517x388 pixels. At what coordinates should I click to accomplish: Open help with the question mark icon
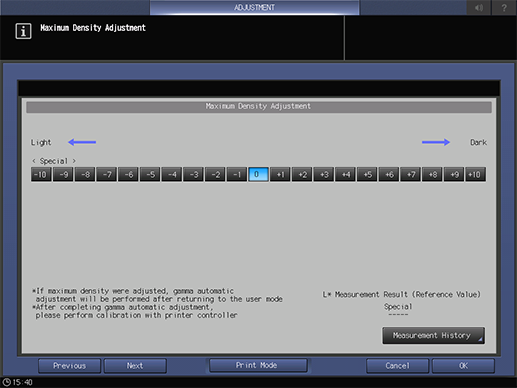[504, 7]
